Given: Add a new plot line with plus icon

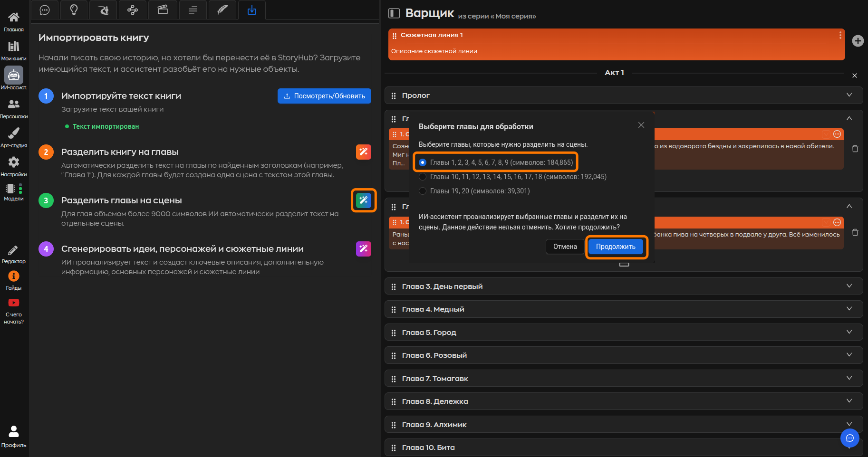Looking at the screenshot, I should [858, 41].
